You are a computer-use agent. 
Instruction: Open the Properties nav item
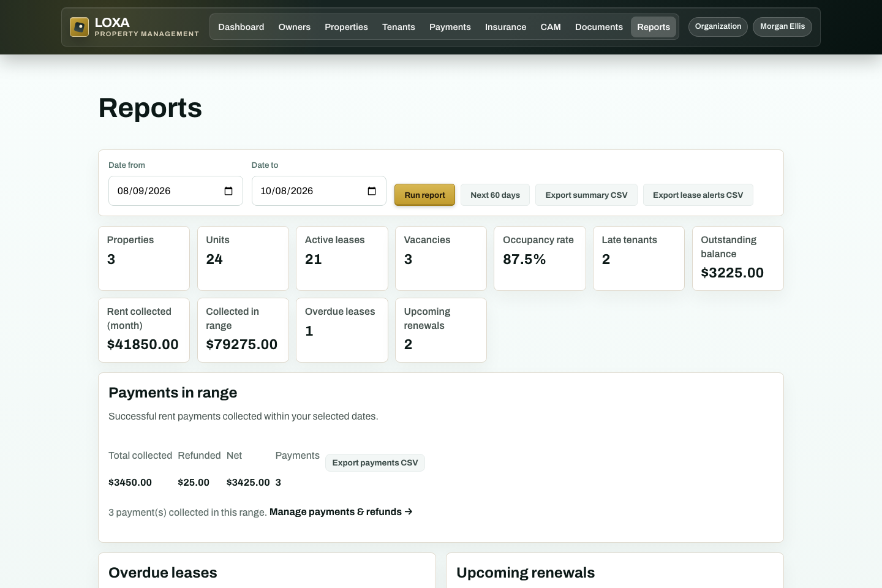[x=347, y=27]
